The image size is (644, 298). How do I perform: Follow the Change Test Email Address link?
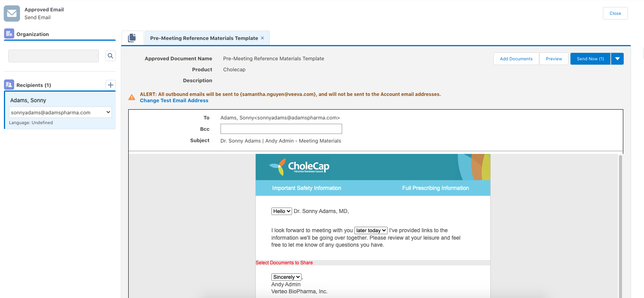tap(174, 101)
